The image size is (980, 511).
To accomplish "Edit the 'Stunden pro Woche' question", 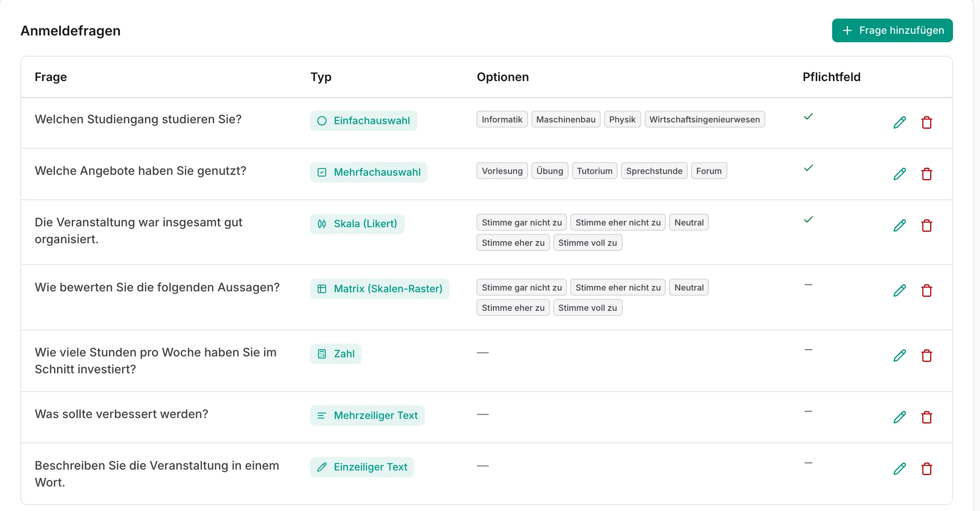I will 900,356.
